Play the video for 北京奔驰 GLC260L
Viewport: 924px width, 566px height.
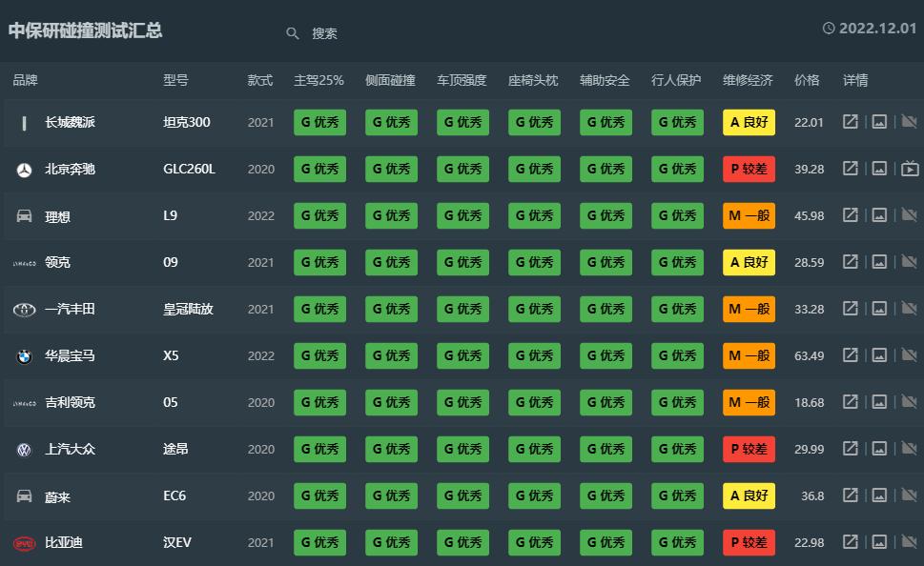pyautogui.click(x=910, y=169)
